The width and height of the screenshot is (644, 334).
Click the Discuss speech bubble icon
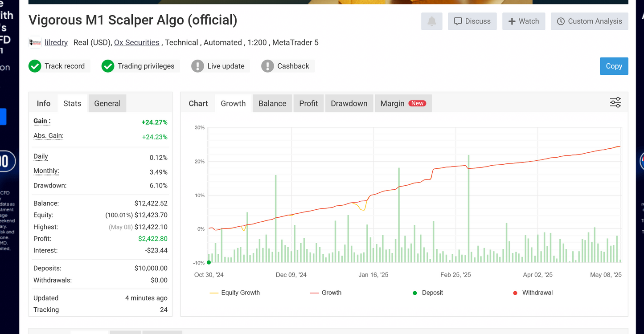tap(458, 21)
